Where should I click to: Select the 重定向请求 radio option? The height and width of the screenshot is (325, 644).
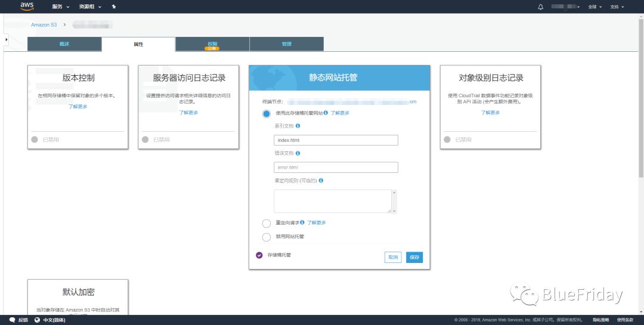click(x=267, y=224)
